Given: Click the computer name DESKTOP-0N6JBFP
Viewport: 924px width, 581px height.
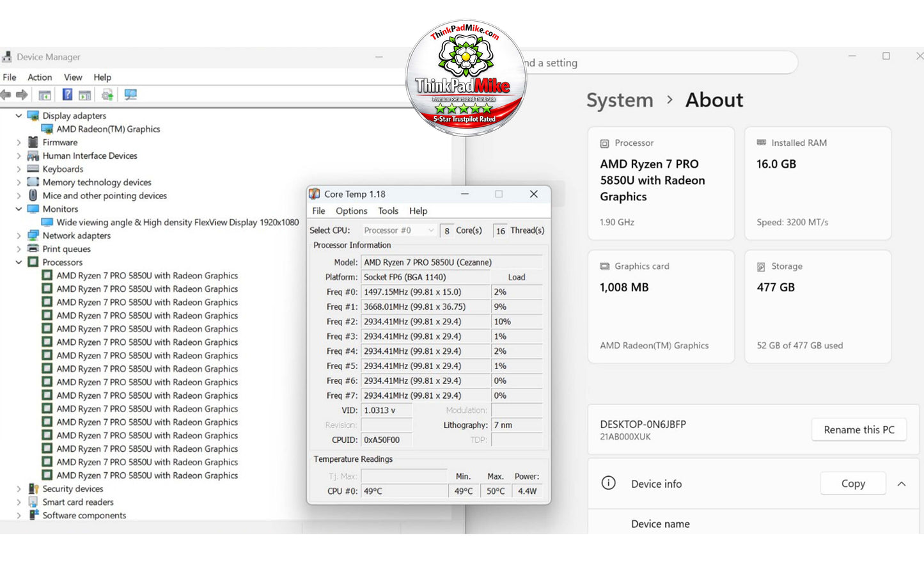Looking at the screenshot, I should point(643,424).
